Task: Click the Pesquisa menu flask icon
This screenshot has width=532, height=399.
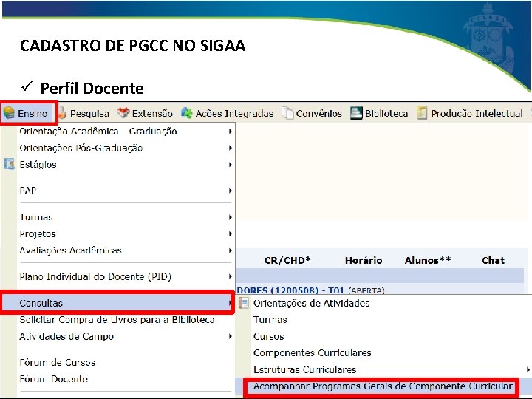Action: (62, 112)
